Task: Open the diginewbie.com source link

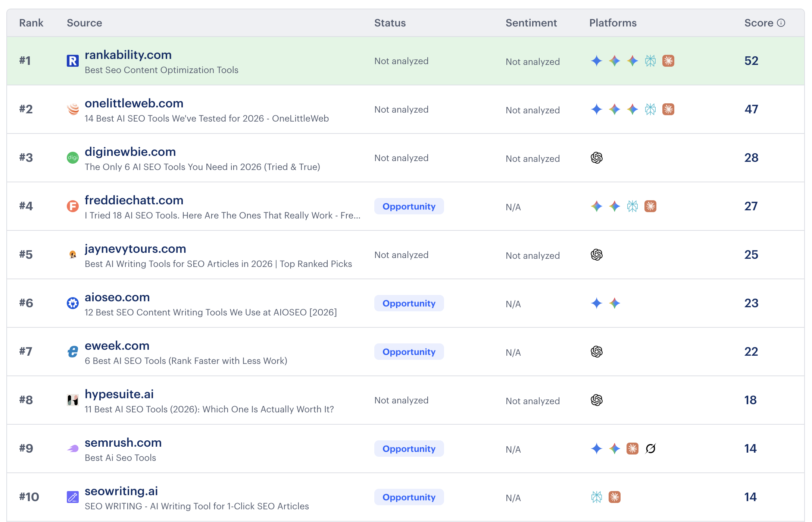Action: (x=130, y=152)
